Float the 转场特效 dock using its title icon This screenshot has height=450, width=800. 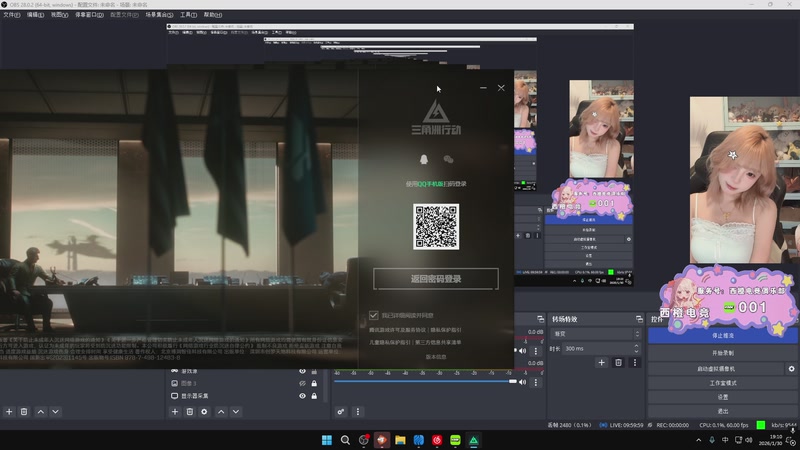(639, 319)
